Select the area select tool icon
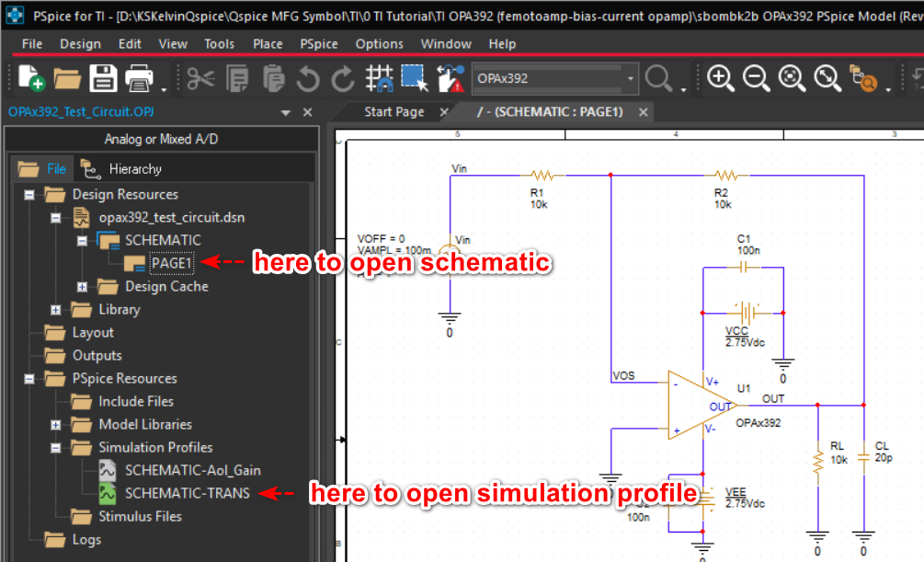This screenshot has width=924, height=562. [414, 78]
